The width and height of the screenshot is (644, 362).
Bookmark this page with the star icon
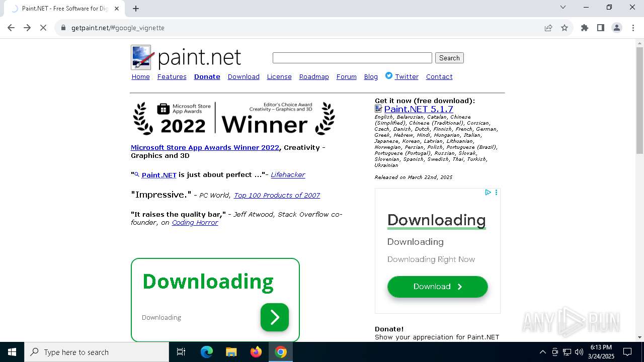[565, 28]
